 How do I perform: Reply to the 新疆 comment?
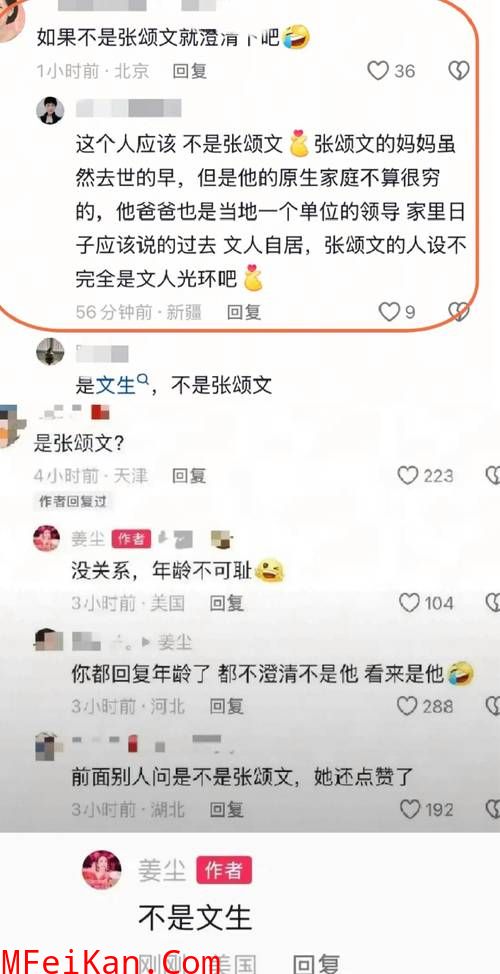[243, 312]
